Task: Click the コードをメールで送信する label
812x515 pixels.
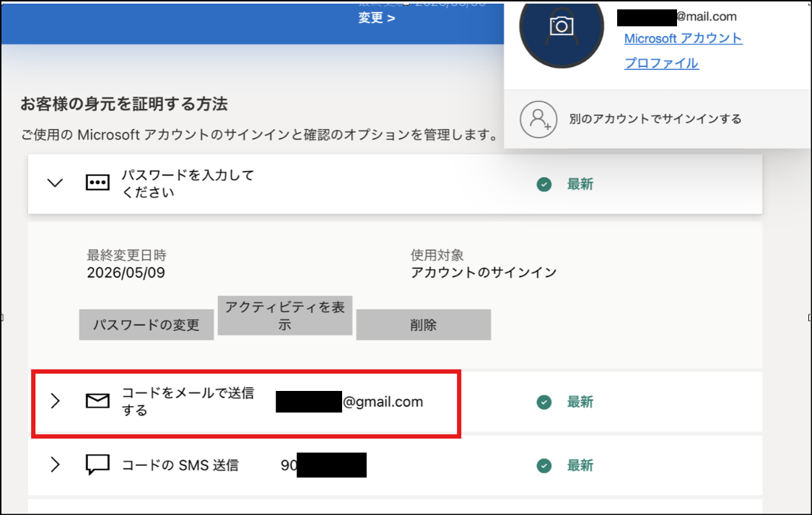Action: 188,402
